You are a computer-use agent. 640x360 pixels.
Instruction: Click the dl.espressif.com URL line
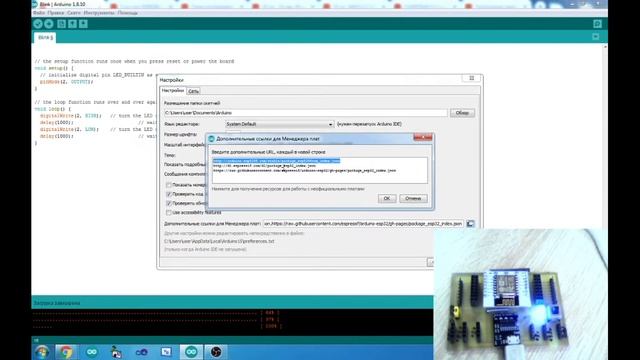tap(264, 166)
